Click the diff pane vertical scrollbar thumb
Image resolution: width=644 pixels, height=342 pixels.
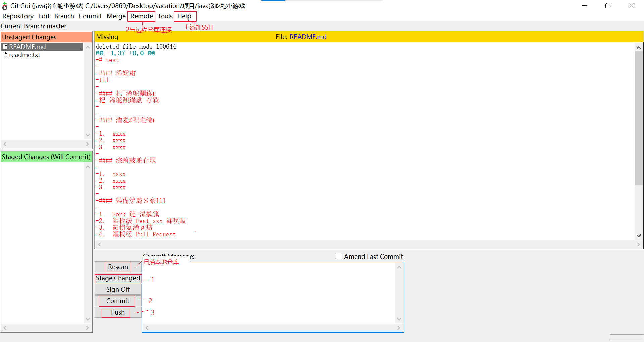point(639,118)
